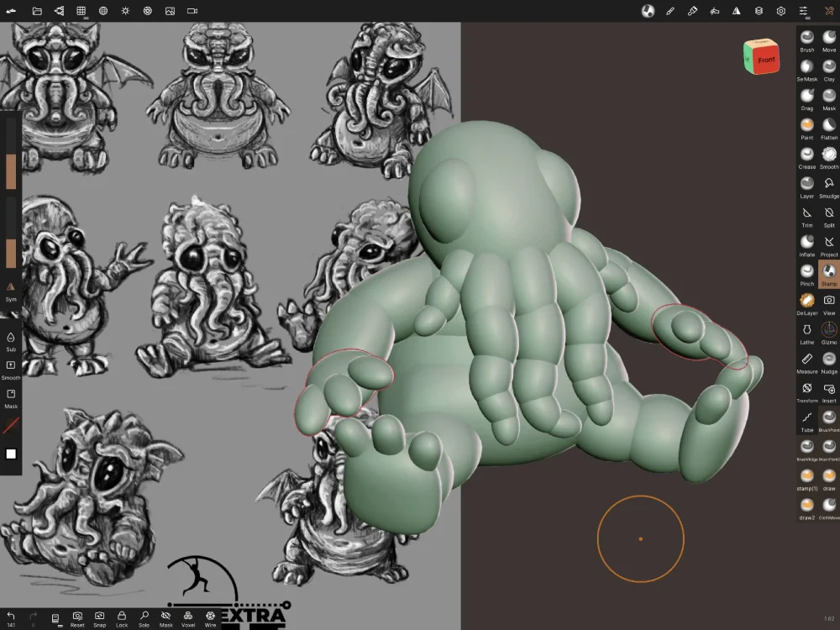Open the Painting material sphere menu
The height and width of the screenshot is (630, 840).
(648, 11)
